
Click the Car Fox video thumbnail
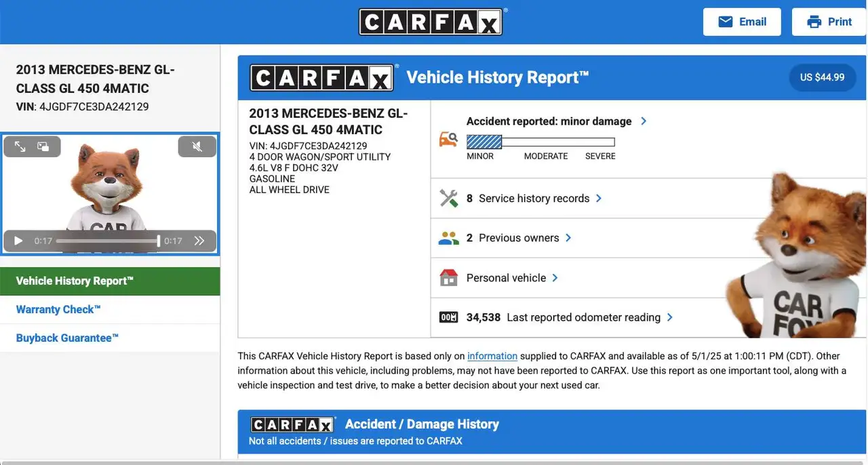(110, 193)
